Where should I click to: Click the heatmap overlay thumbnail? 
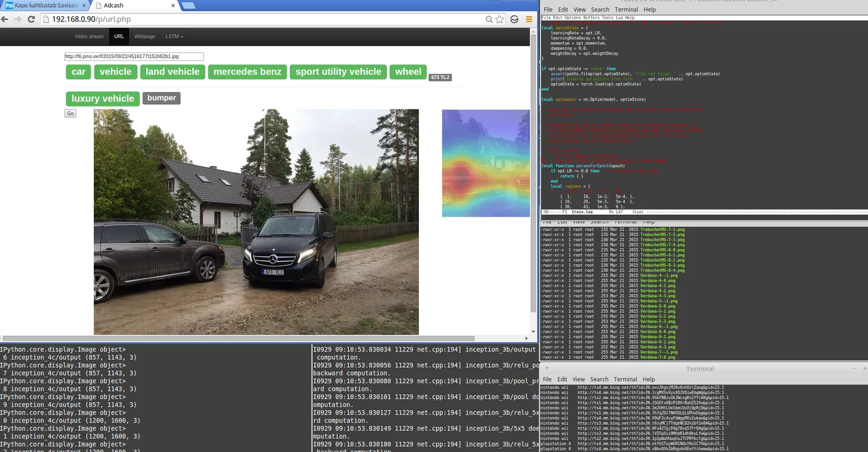tap(486, 163)
